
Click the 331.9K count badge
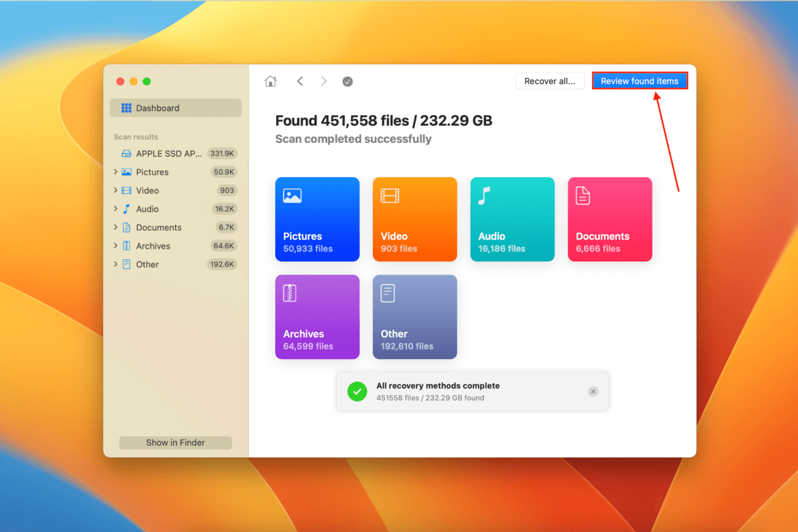pyautogui.click(x=222, y=154)
